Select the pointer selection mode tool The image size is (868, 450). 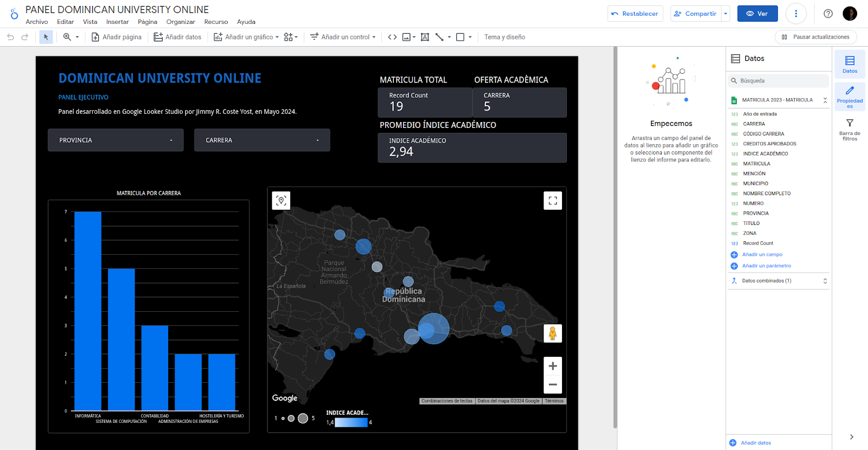tap(46, 37)
